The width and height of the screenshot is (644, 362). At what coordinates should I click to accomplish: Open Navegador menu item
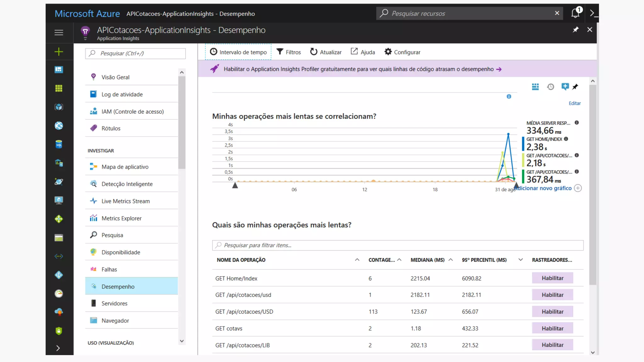click(131, 321)
